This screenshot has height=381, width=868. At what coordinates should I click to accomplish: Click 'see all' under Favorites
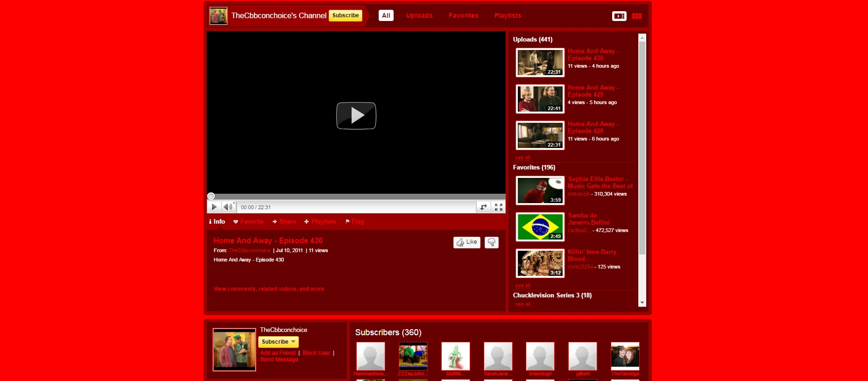(523, 286)
